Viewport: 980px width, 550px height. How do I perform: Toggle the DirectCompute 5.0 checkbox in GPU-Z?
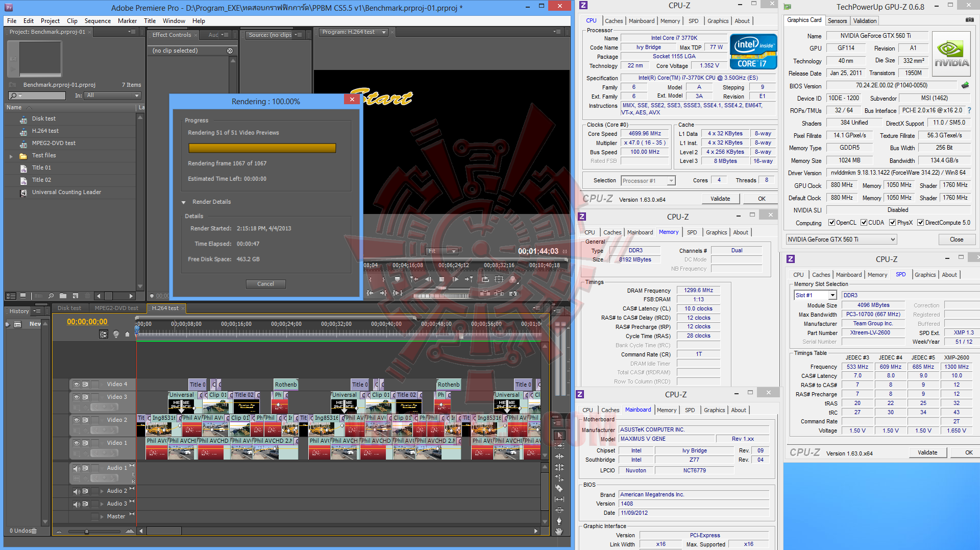pyautogui.click(x=920, y=223)
